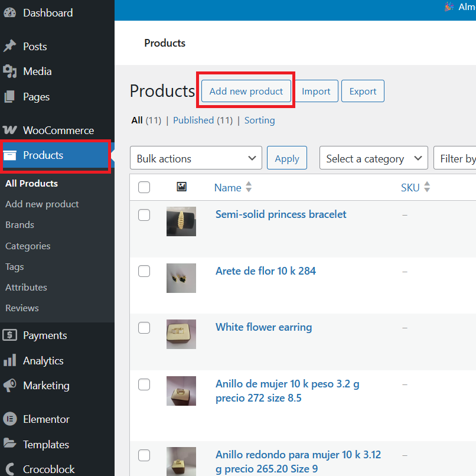Check the Anillo de mujer 10 k checkbox
476x476 pixels.
pyautogui.click(x=144, y=384)
